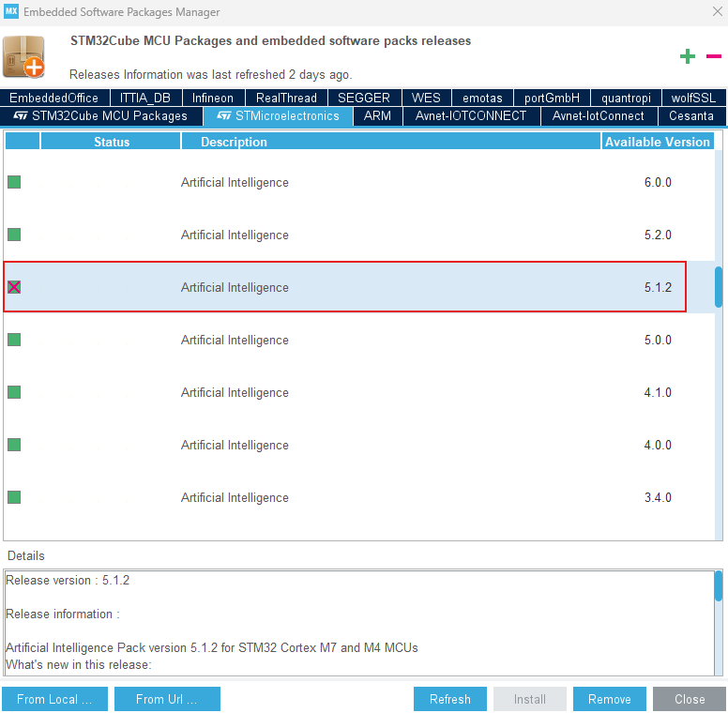Switch to the Infineon tab
728x713 pixels.
click(213, 98)
